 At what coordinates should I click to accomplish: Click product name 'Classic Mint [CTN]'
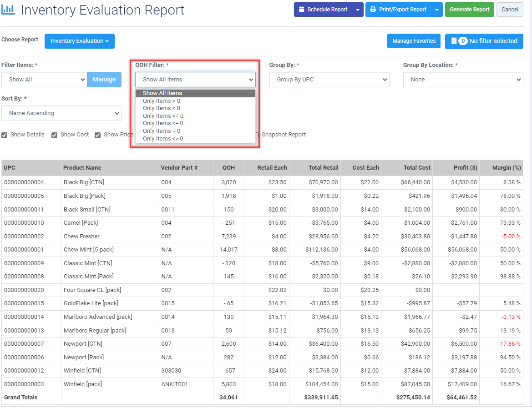(88, 263)
